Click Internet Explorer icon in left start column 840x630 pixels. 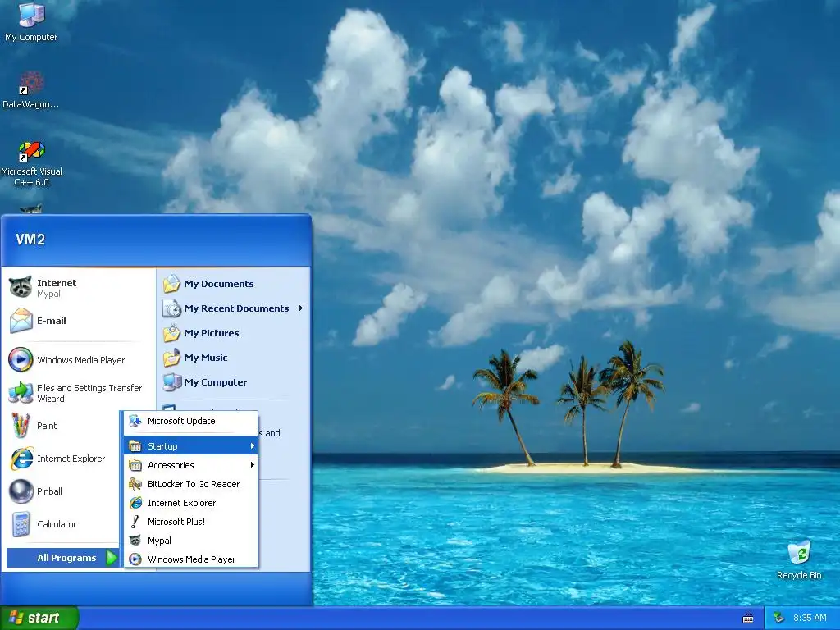22,459
